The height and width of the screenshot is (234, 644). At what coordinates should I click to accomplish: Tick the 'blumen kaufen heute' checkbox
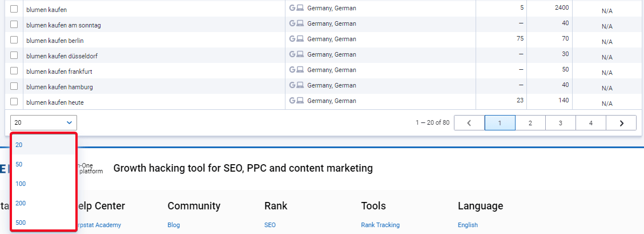pos(14,102)
